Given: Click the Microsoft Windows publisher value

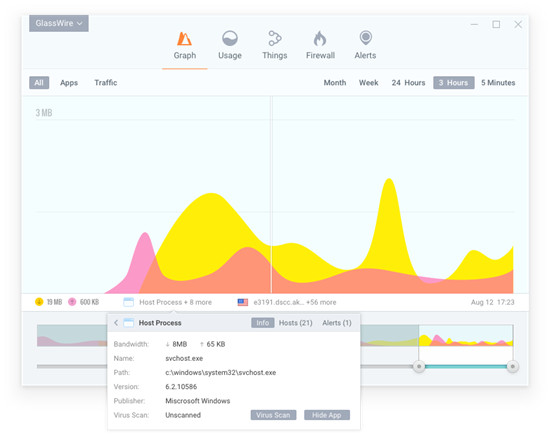Looking at the screenshot, I should [197, 400].
